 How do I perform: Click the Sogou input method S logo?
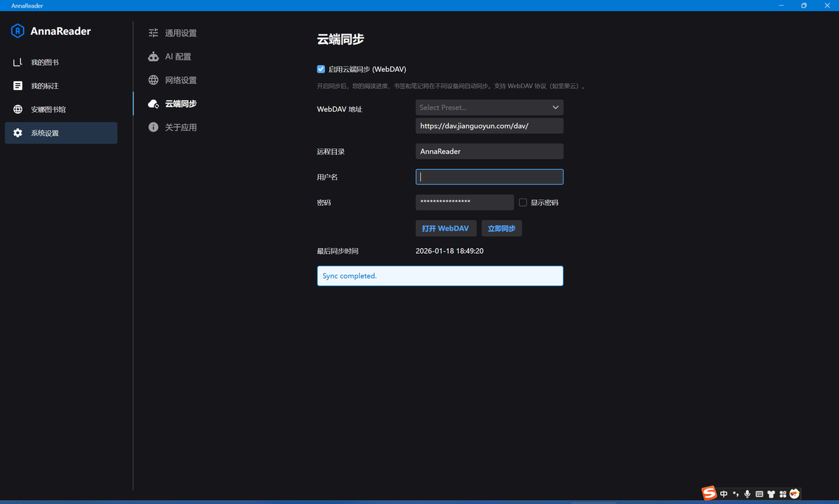pos(710,494)
